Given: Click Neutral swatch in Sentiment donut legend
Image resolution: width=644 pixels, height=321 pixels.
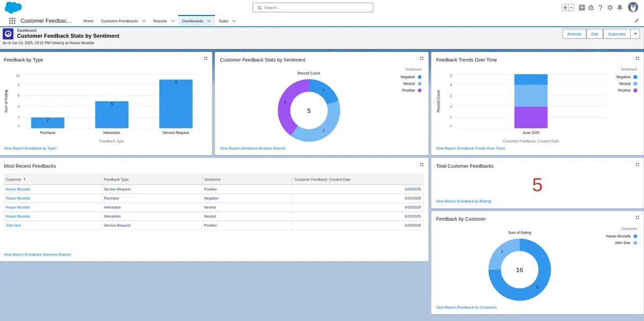Looking at the screenshot, I should 420,84.
